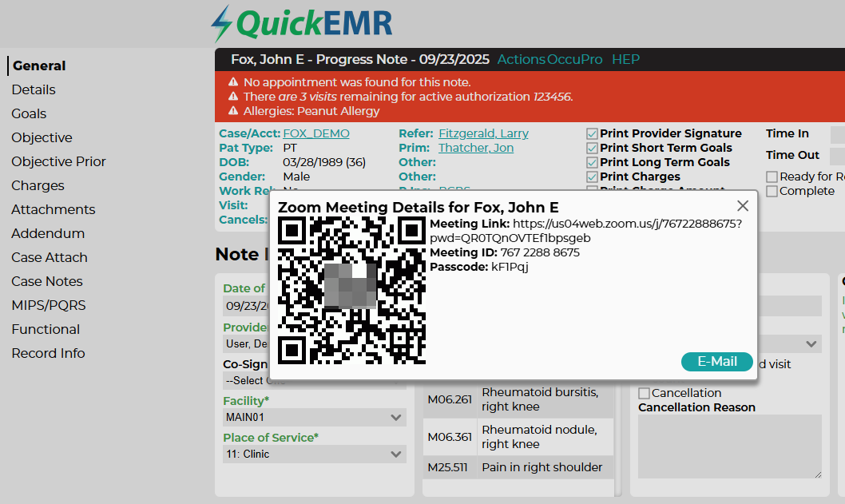Open the Attachments section

tap(54, 209)
